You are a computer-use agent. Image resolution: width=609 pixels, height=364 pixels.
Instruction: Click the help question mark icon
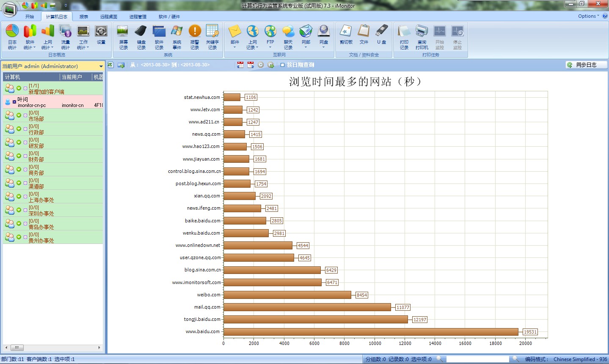(605, 16)
